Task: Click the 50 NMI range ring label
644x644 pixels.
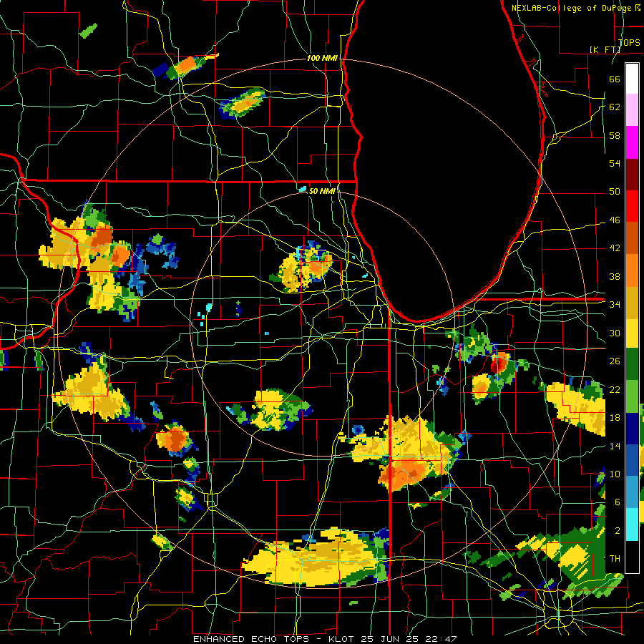Action: coord(322,191)
